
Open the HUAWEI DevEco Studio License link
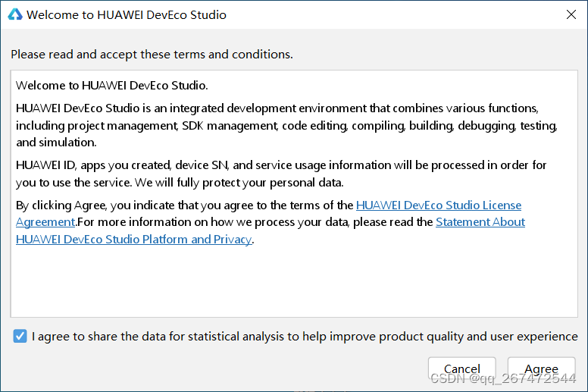click(x=439, y=205)
